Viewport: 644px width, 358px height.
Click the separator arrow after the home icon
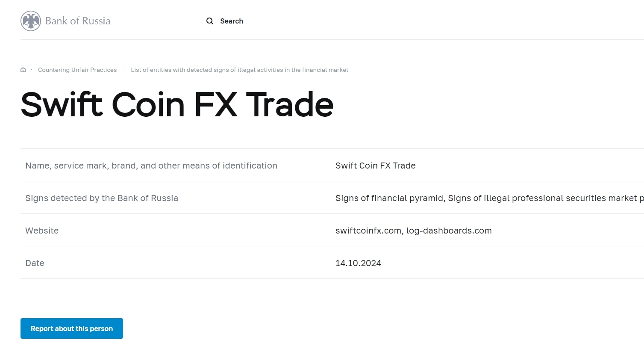31,70
